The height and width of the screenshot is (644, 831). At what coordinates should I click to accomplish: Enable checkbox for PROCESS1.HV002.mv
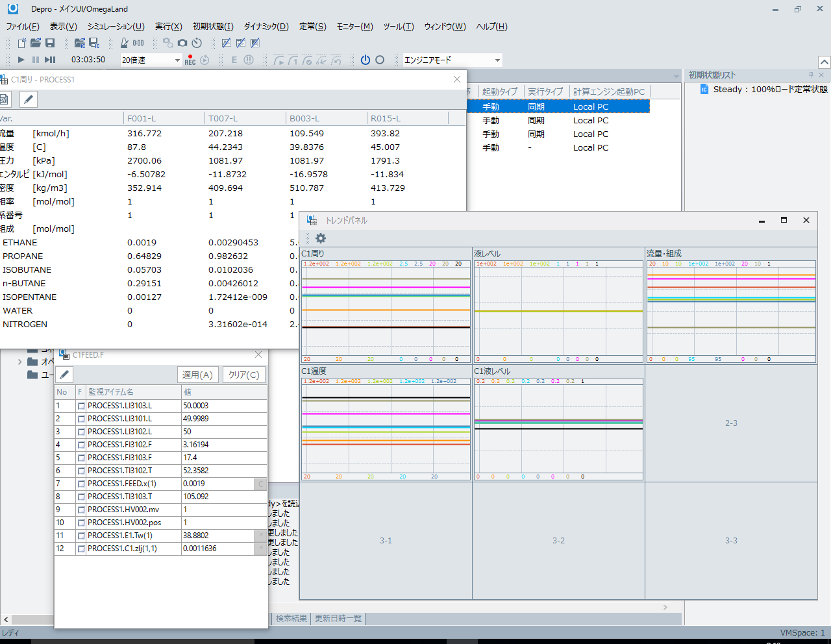[x=81, y=510]
